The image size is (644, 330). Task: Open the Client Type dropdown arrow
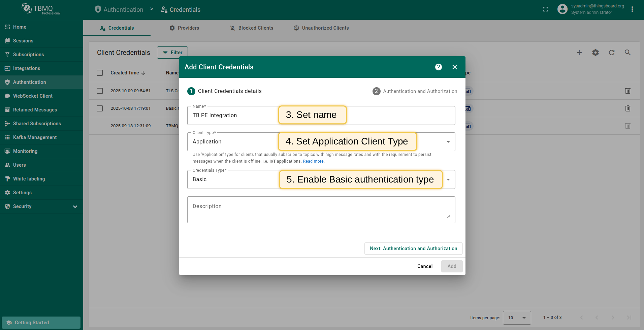(448, 142)
